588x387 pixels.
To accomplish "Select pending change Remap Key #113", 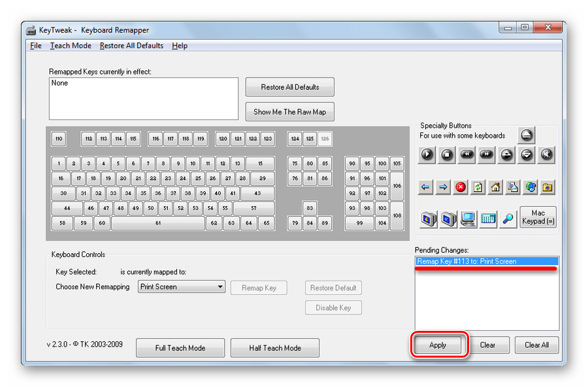I will click(466, 262).
